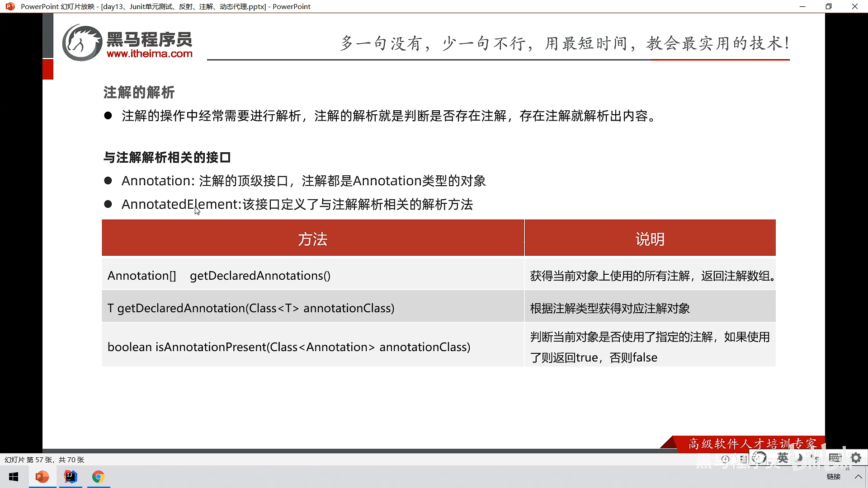Open IntelliJ IDEA from the taskbar
The image size is (868, 488).
(x=71, y=477)
